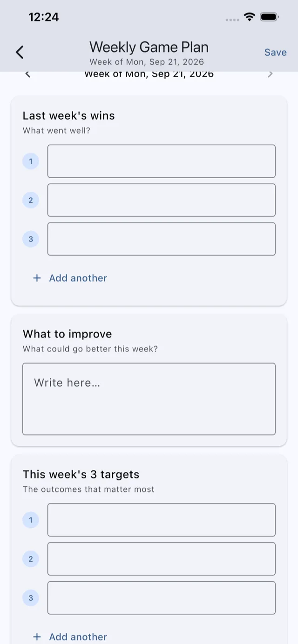Screen dimensions: 298x644
Task: Tap plus icon under Last week's wins
Action: [37, 278]
